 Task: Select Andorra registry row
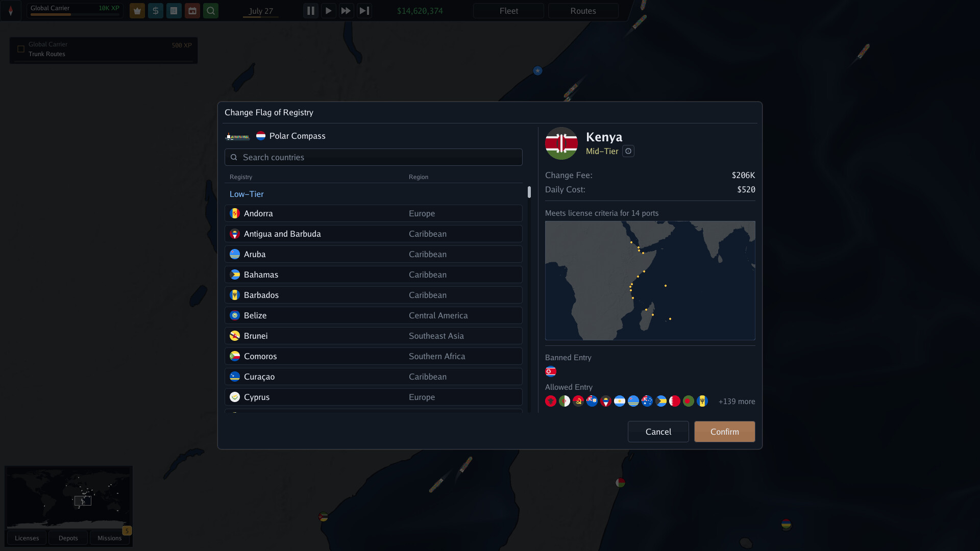(373, 213)
